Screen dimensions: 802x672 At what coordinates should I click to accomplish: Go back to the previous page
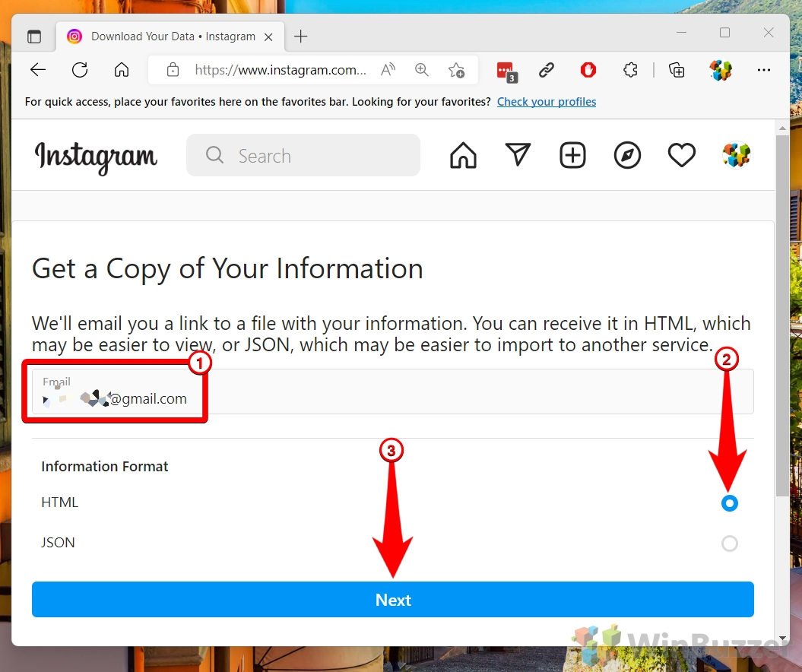tap(38, 69)
